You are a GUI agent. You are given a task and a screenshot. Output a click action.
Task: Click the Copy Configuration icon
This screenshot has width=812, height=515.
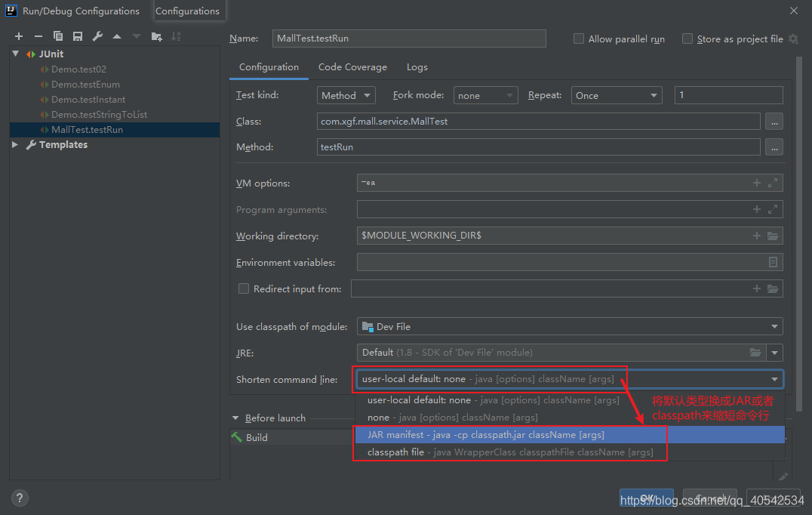pos(58,36)
